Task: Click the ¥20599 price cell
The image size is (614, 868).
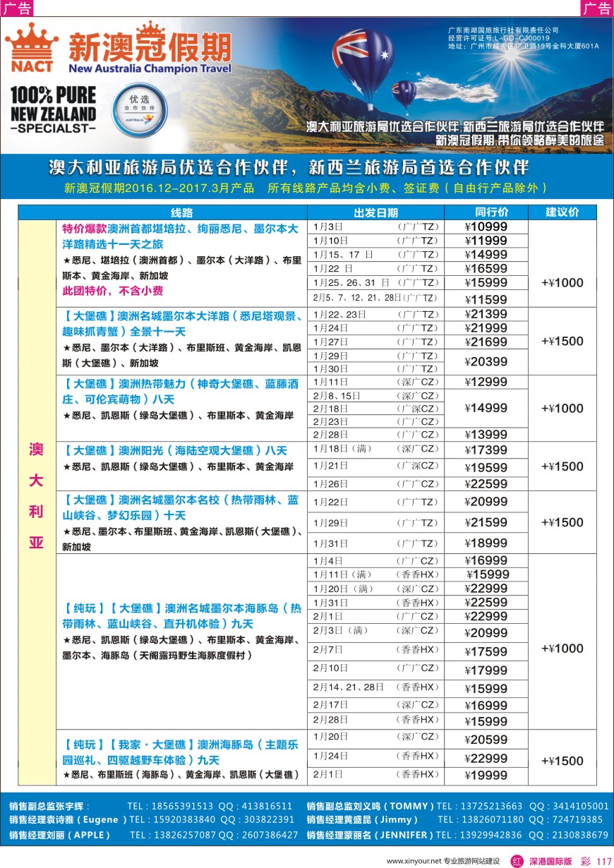Action: [486, 740]
